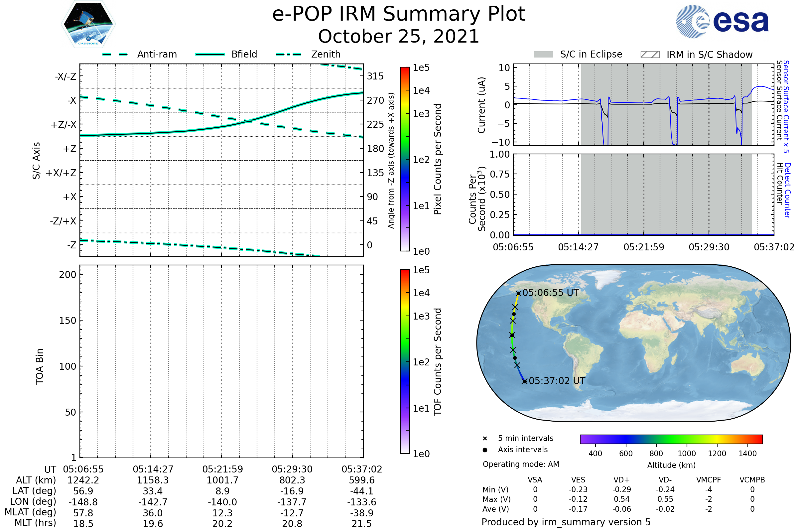Click the Sensor Surface Current x 5 label

786,107
